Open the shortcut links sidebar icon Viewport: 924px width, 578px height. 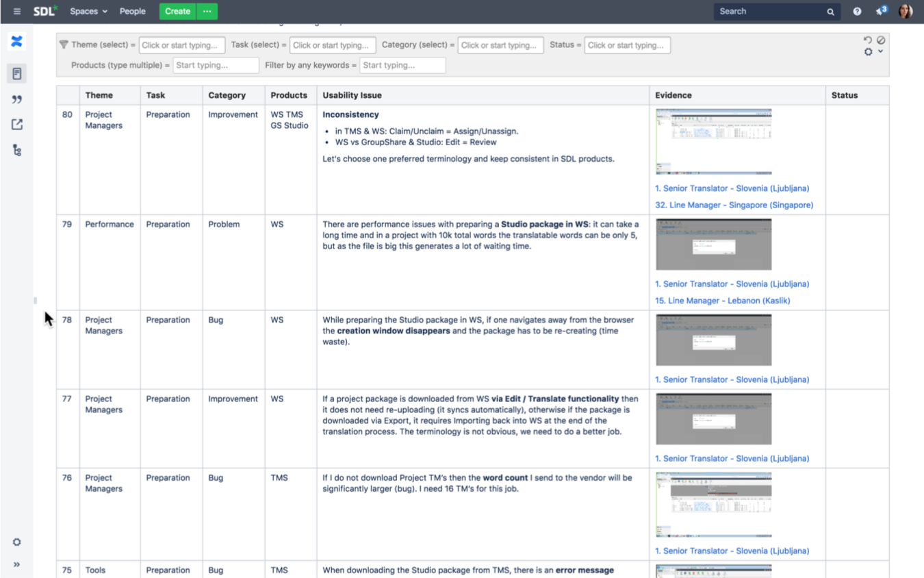coord(17,125)
